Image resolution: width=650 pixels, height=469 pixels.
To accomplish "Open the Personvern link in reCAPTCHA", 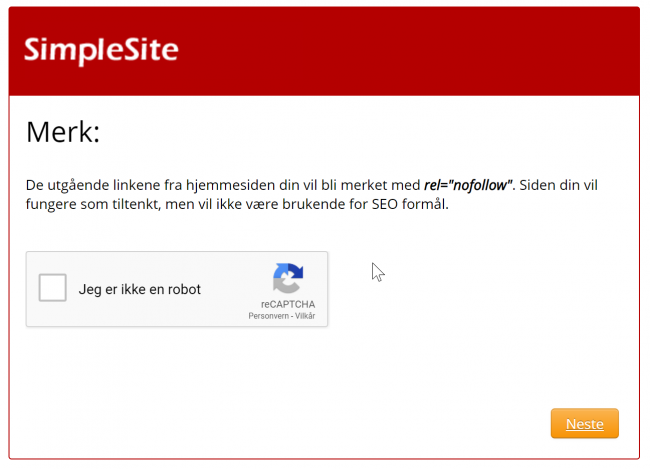I will tap(268, 316).
